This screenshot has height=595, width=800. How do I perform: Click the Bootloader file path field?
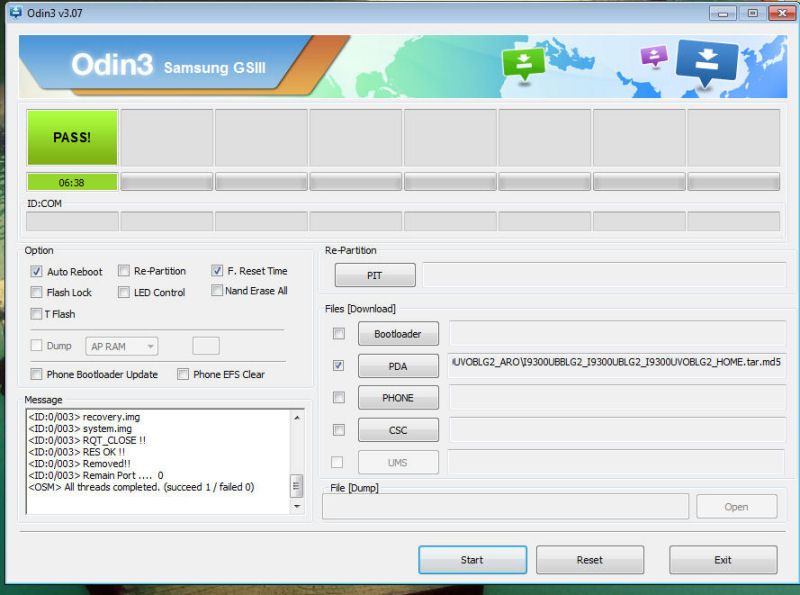[x=617, y=333]
